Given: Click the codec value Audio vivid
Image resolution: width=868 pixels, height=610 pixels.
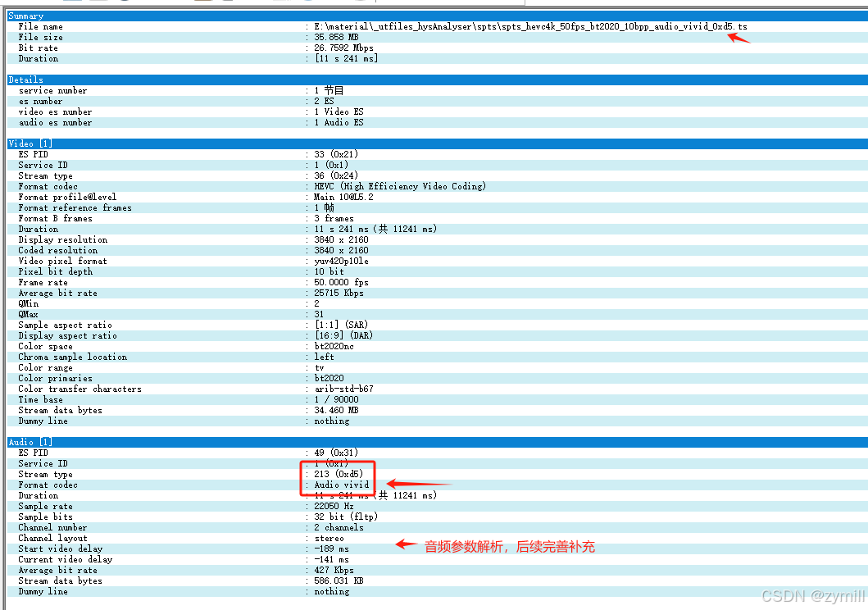Looking at the screenshot, I should pyautogui.click(x=341, y=485).
